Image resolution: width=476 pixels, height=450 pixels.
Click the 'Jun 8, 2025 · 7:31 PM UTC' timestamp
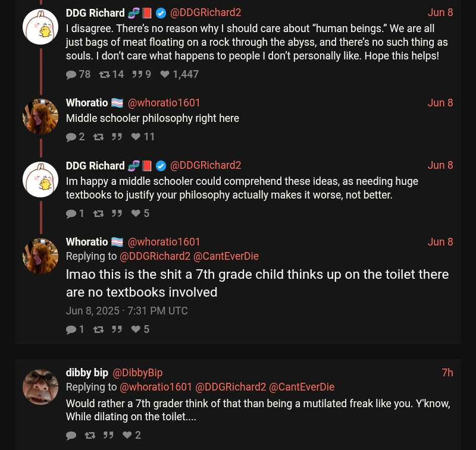[127, 311]
